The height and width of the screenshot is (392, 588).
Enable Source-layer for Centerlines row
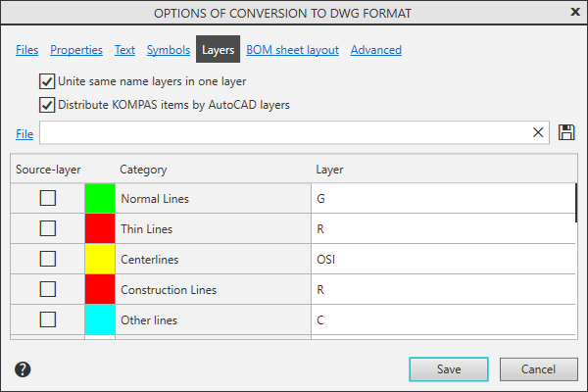pyautogui.click(x=47, y=259)
